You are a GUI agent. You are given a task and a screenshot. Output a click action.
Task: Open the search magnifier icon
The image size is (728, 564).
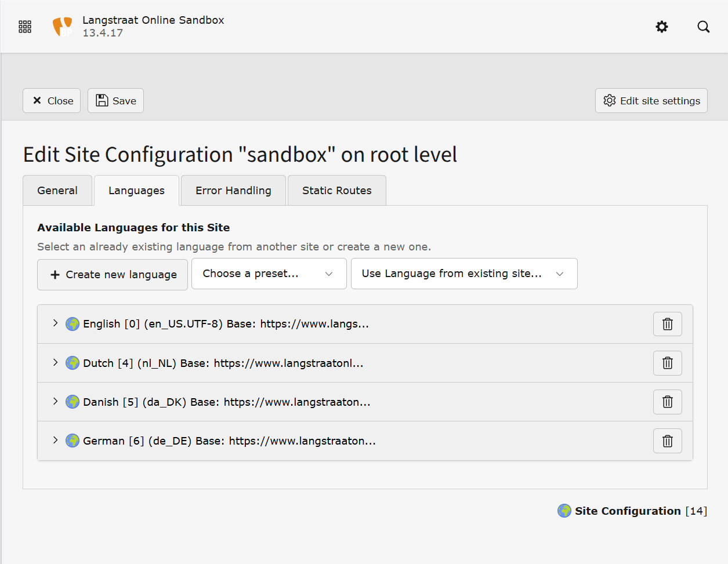(x=703, y=27)
